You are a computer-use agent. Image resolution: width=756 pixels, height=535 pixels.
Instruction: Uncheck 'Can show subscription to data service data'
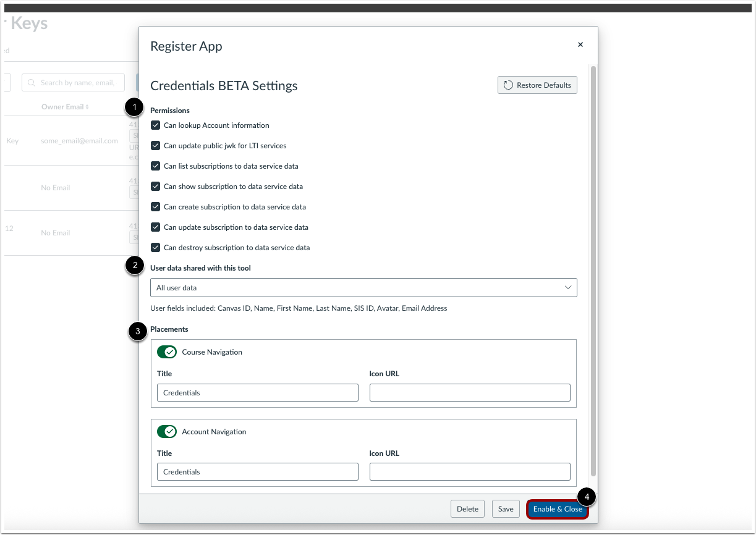[x=156, y=186]
